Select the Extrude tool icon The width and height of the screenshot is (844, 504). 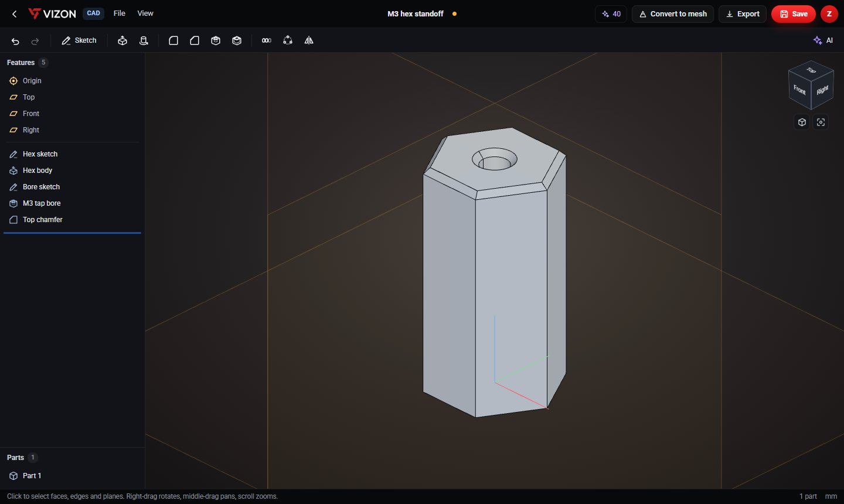pyautogui.click(x=122, y=40)
